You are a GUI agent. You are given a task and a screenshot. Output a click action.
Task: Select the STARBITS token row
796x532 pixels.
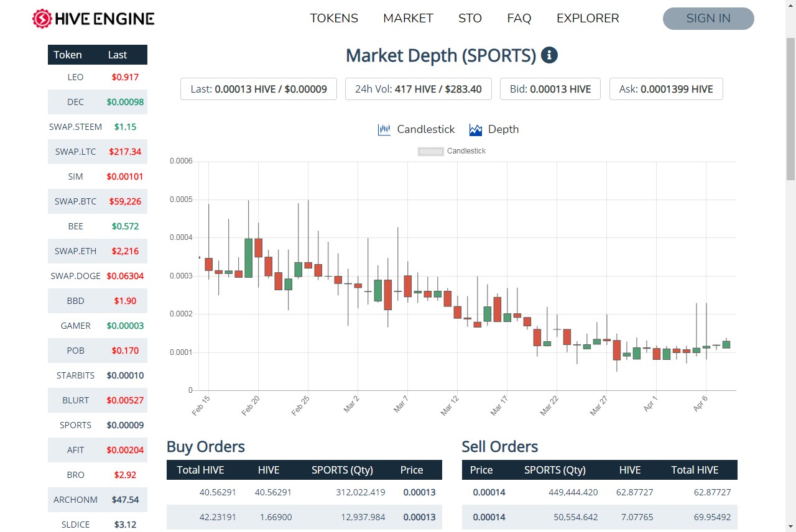coord(98,375)
